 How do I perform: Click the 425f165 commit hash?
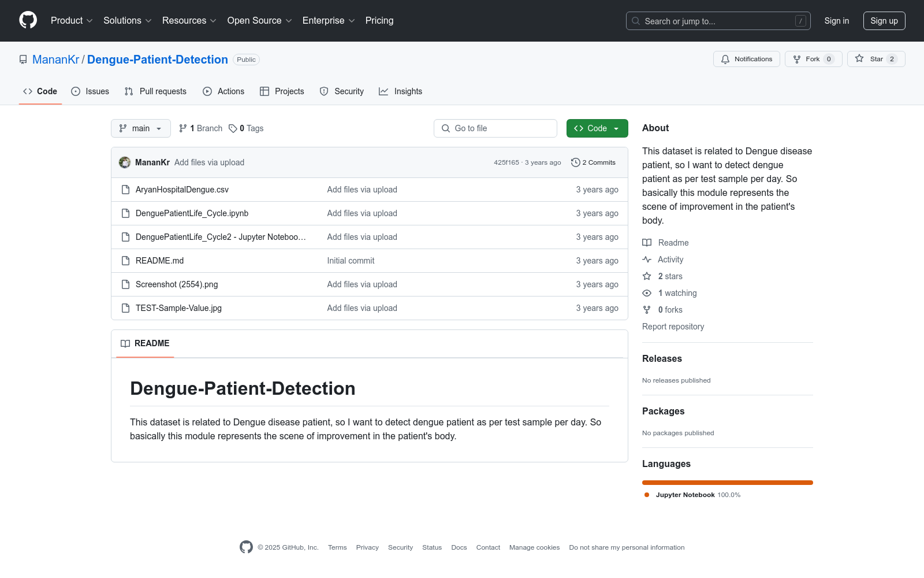(x=506, y=162)
